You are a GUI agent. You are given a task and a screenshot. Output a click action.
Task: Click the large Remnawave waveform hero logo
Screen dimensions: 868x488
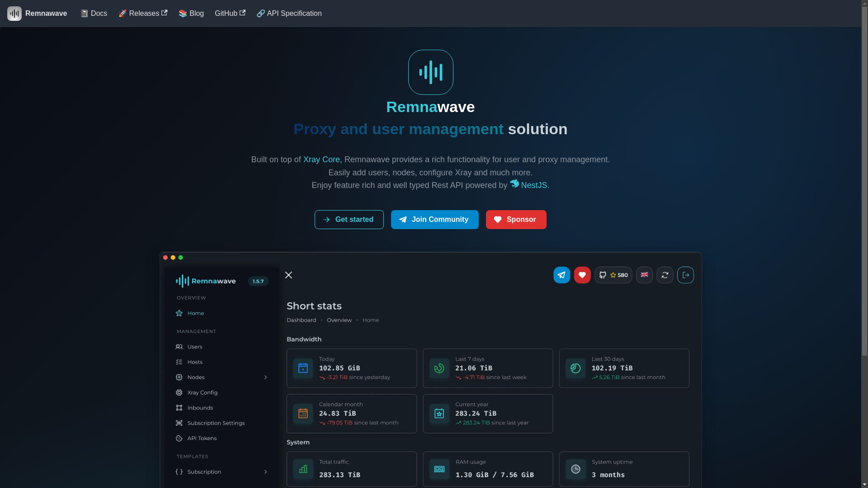click(x=430, y=72)
